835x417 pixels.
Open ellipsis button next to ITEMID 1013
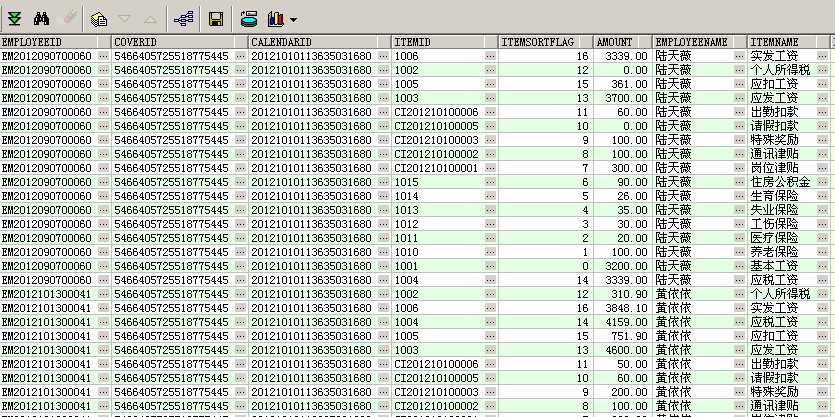tap(490, 210)
